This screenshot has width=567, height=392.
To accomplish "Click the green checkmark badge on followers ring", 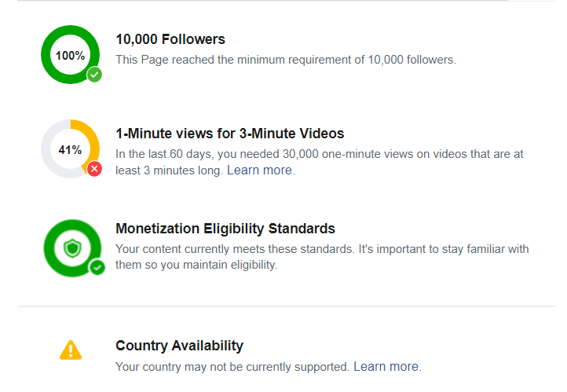I will pyautogui.click(x=94, y=75).
